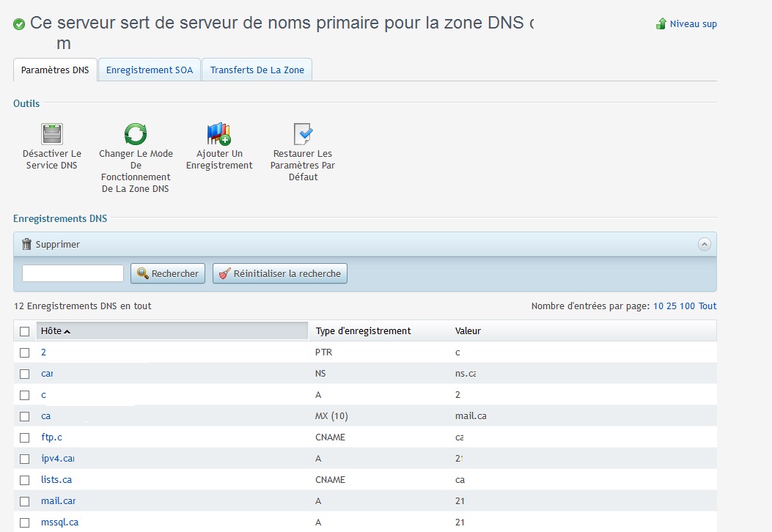Open the Transferts De La Zone tab
Viewport: 772px width, 532px height.
257,70
